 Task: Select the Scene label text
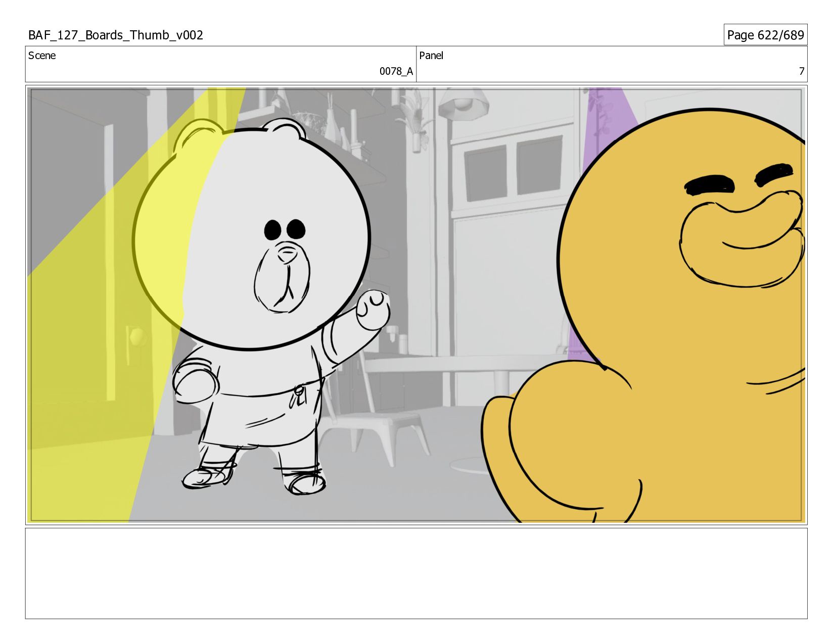pos(42,56)
